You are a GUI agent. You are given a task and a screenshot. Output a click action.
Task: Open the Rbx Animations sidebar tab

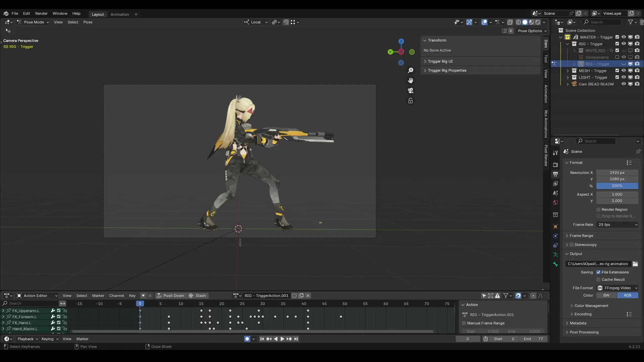click(x=546, y=124)
